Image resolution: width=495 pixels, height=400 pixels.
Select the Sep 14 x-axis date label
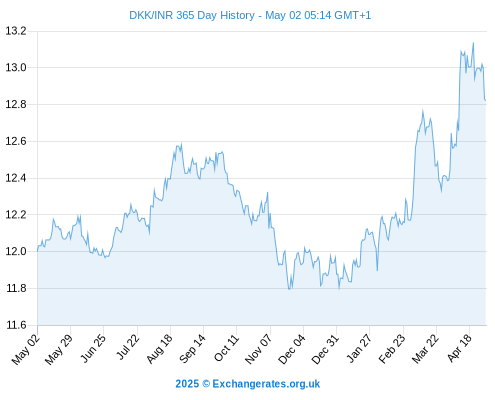[x=192, y=349]
